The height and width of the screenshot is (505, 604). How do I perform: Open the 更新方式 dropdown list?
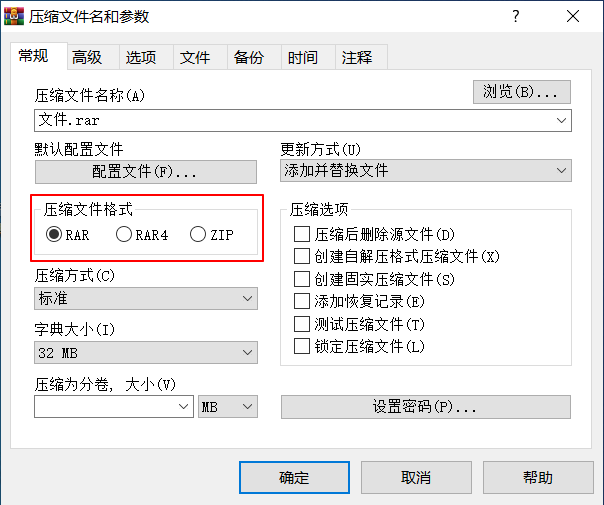(x=426, y=171)
